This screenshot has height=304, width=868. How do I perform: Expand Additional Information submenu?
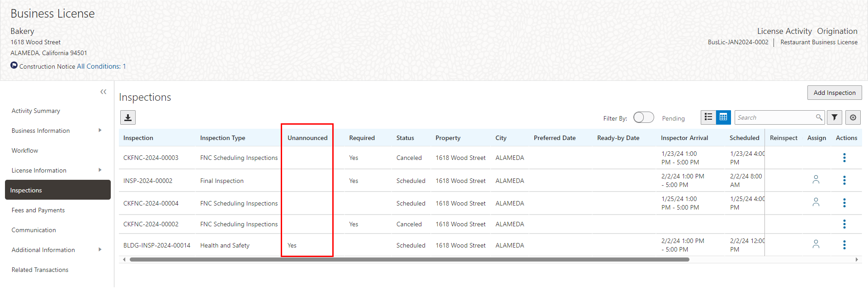click(x=100, y=249)
